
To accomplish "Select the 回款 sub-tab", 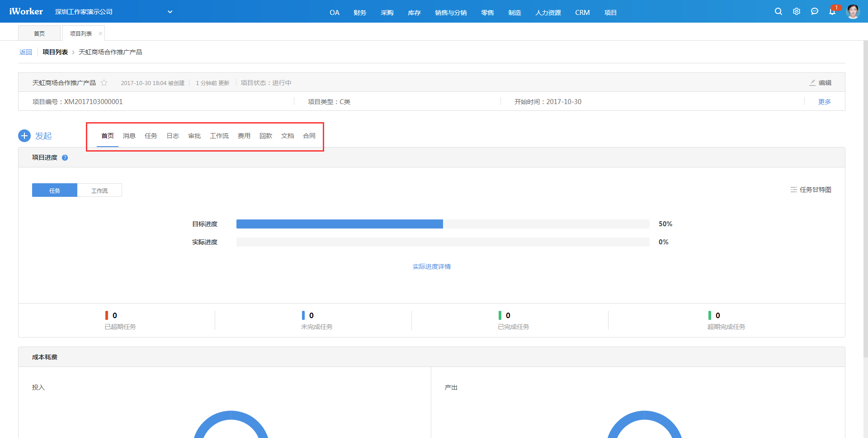I will click(266, 136).
